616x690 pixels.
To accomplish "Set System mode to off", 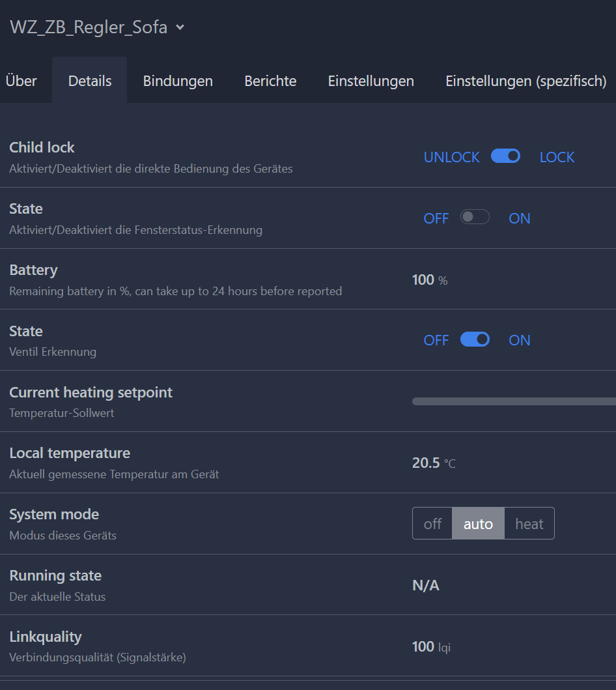I will point(432,524).
